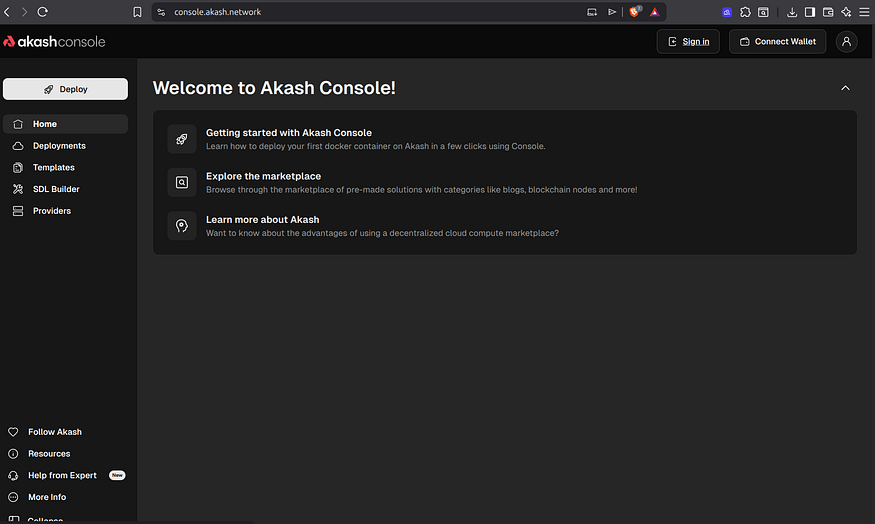
Task: Bookmark this page with bookmark icon
Action: coord(137,12)
